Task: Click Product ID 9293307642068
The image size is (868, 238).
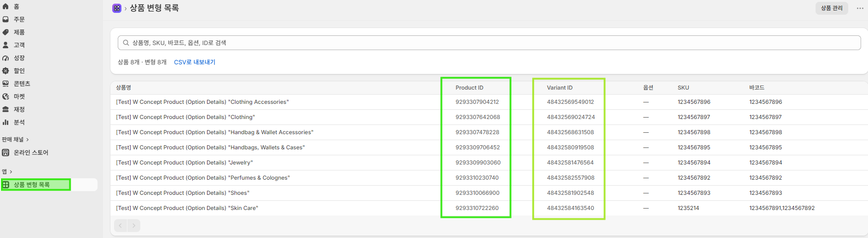Action: pyautogui.click(x=477, y=117)
